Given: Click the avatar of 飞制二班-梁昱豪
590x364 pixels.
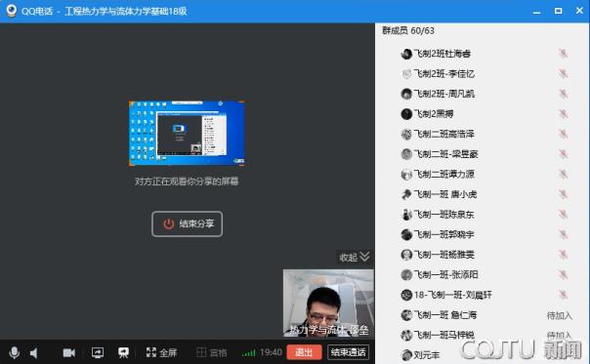Looking at the screenshot, I should (406, 154).
